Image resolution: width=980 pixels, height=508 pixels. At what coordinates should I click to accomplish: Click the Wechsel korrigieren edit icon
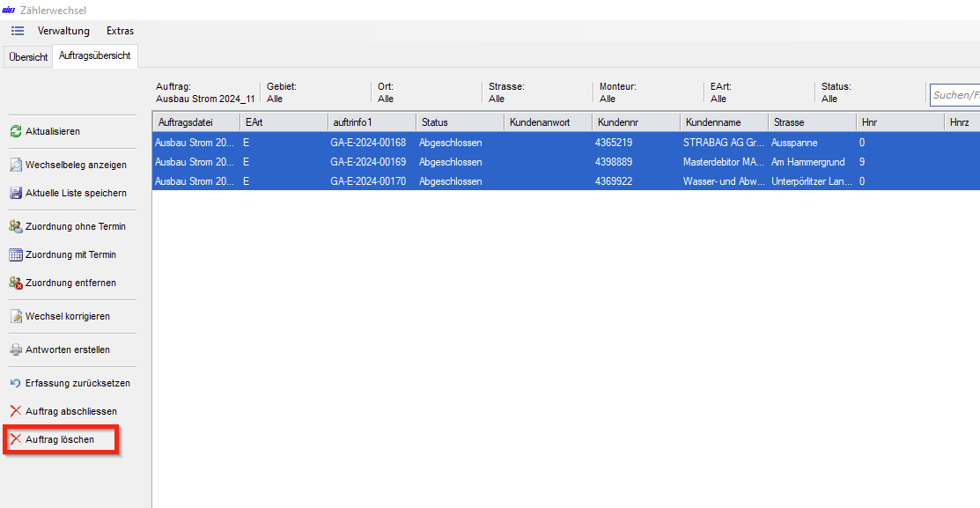coord(16,316)
